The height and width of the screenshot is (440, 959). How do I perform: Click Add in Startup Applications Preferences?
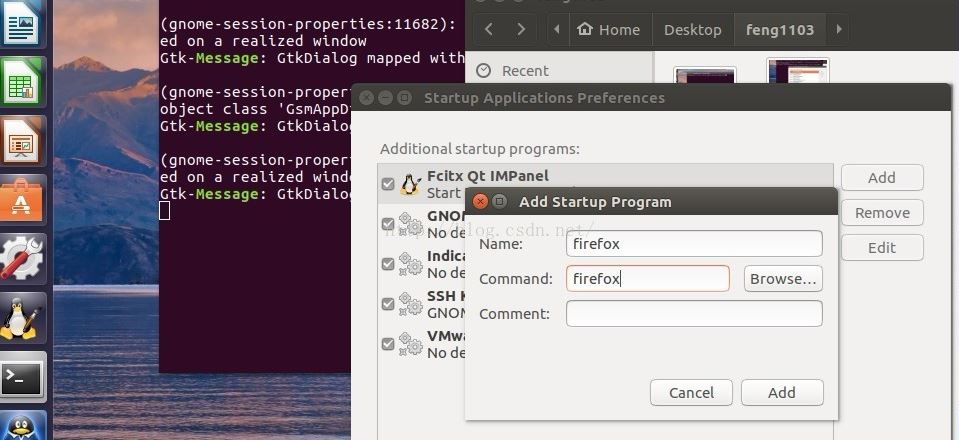[882, 177]
